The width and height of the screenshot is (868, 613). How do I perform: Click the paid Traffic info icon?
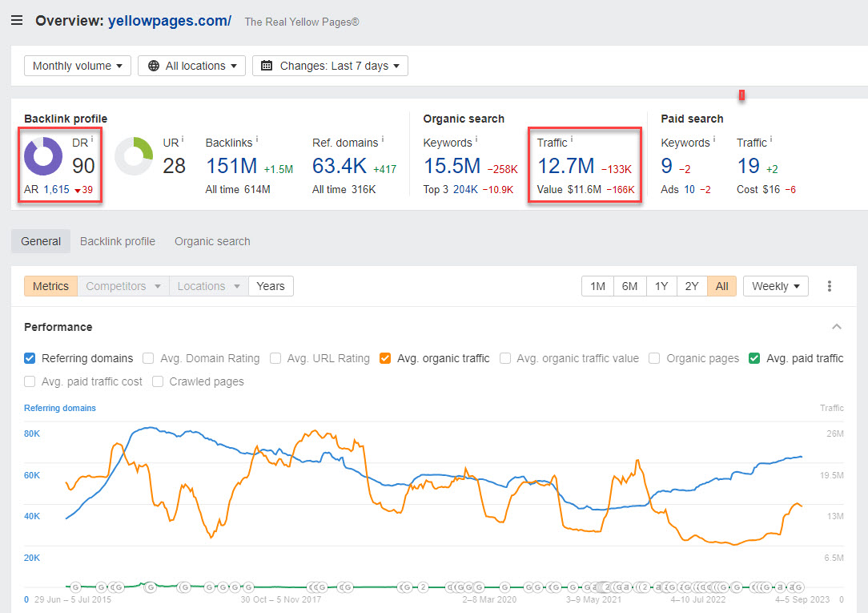771,139
